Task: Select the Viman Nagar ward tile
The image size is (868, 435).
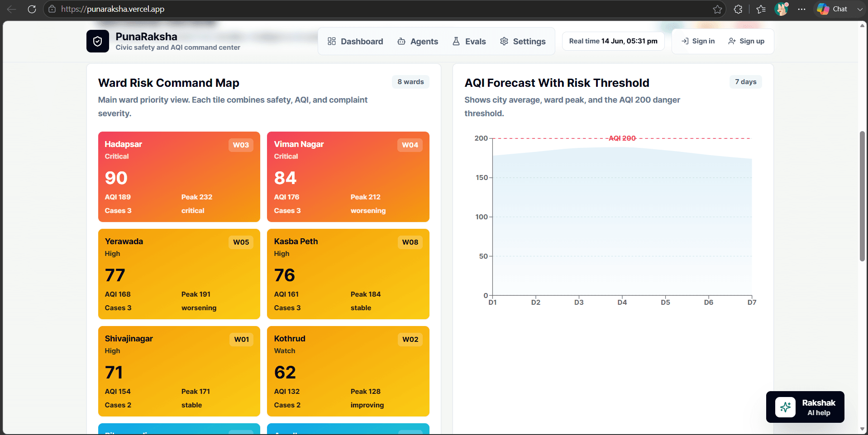Action: click(x=348, y=177)
